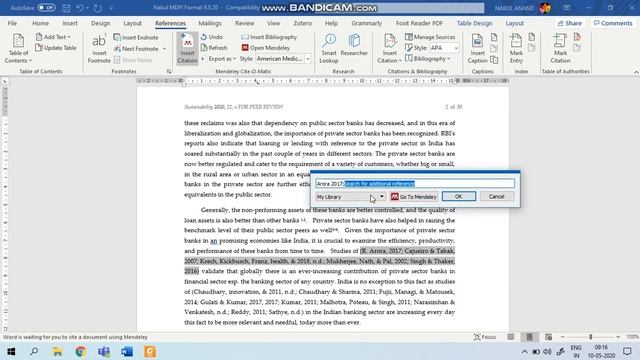Click Comments button
This screenshot has width=640, height=360.
(613, 23)
